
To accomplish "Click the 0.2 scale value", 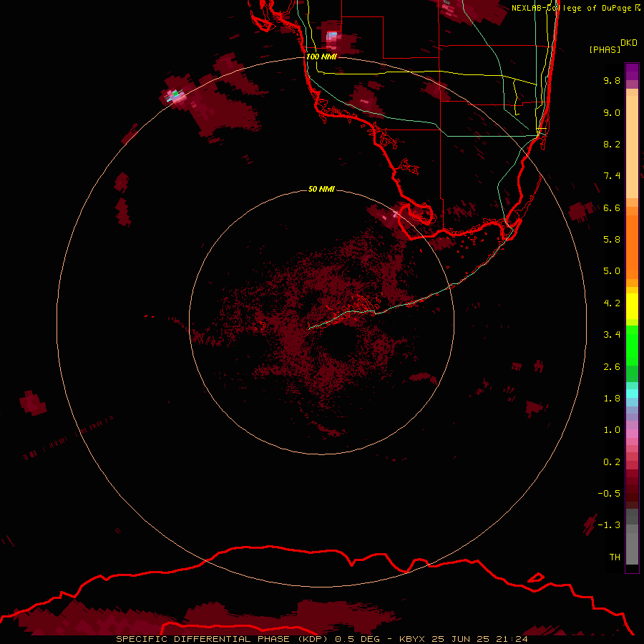I will pos(612,462).
